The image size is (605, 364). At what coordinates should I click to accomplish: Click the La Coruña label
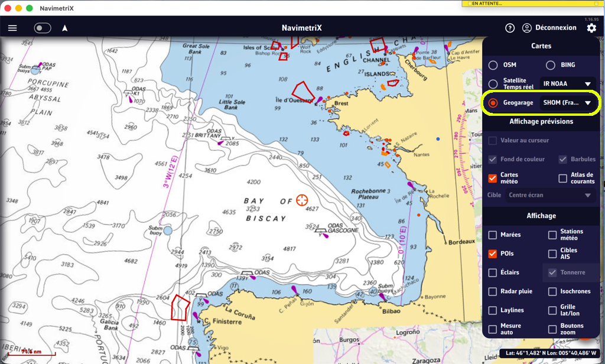[x=240, y=313]
